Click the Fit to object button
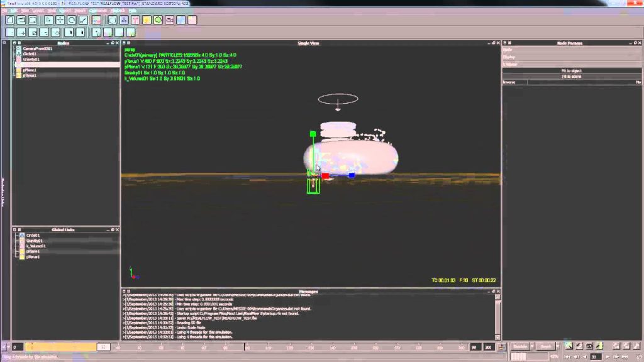644x362 pixels. (571, 70)
